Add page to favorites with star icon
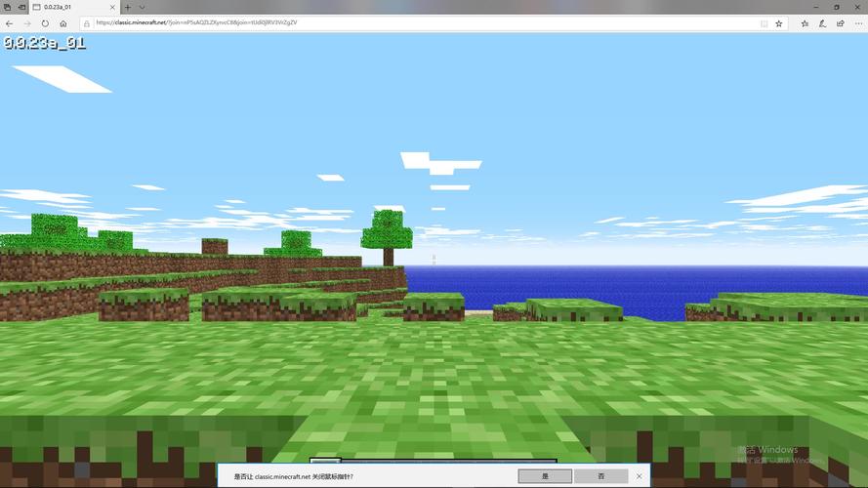The image size is (868, 488). [x=778, y=23]
